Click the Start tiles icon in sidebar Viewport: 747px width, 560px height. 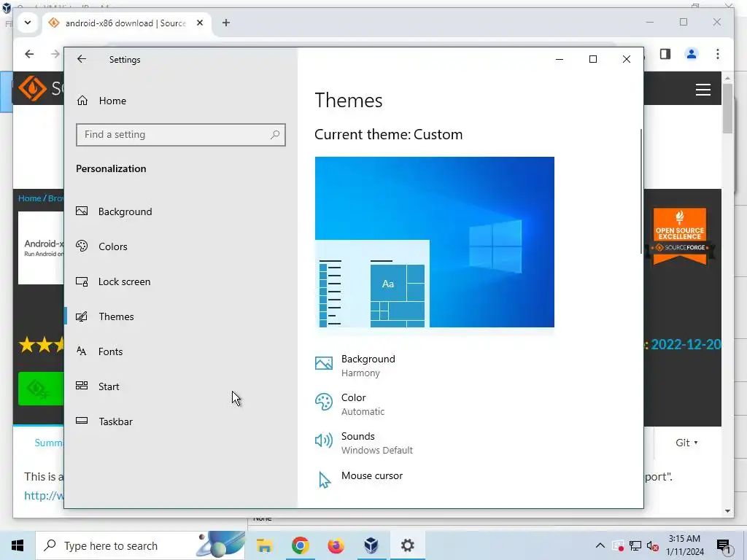pyautogui.click(x=82, y=386)
